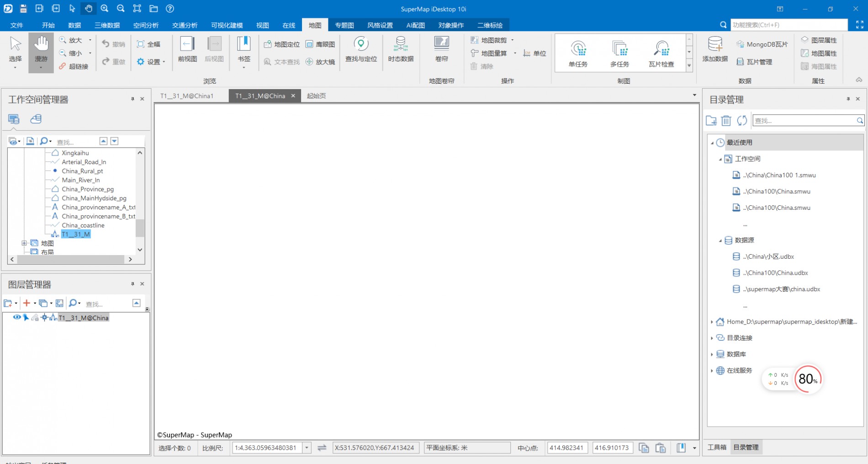This screenshot has width=868, height=464.
Task: Toggle snapping for T1__31_M@China layer
Action: [x=44, y=317]
